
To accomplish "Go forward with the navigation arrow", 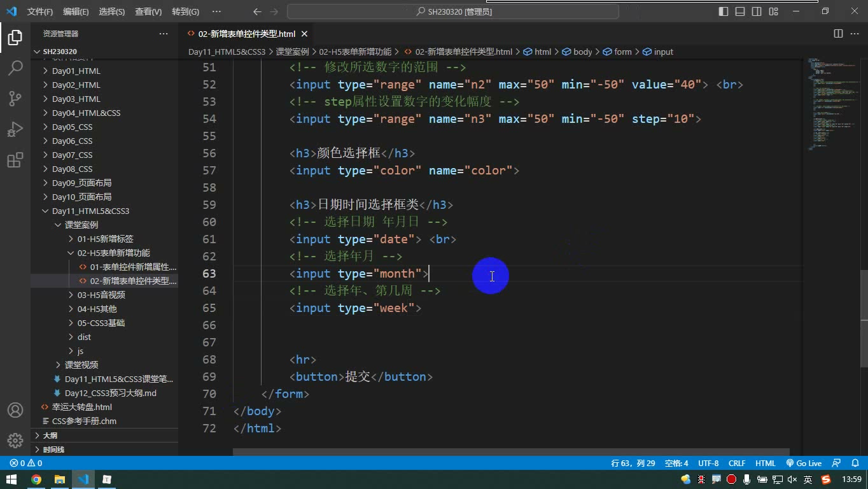I will [274, 11].
